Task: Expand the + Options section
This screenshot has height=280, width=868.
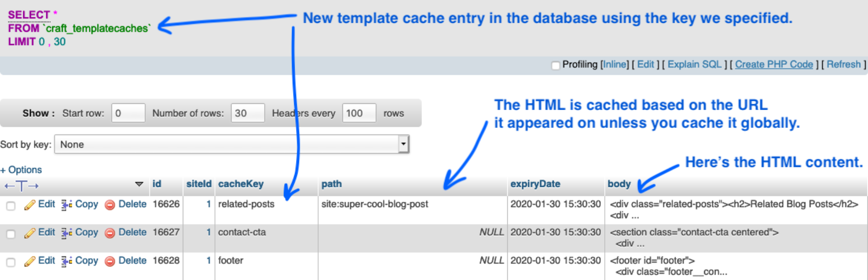Action: [x=21, y=170]
